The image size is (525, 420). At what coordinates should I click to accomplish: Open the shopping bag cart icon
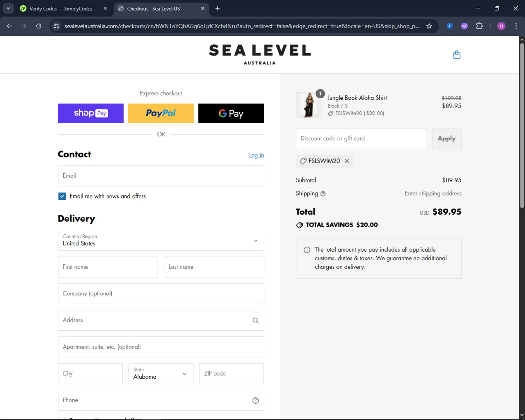coord(456,55)
